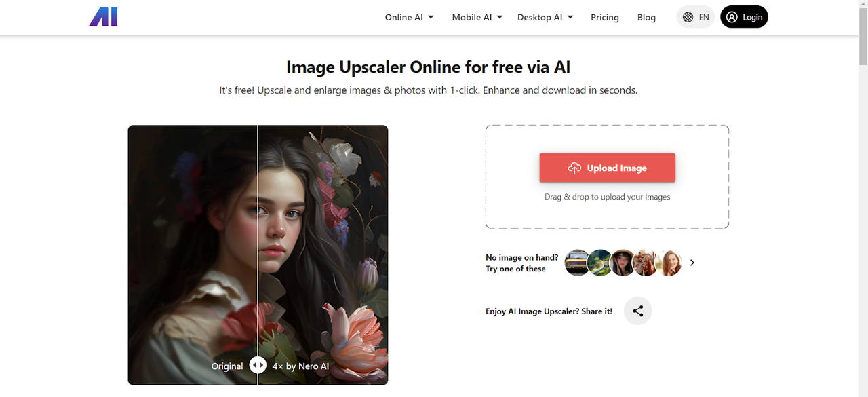Pick the smiling woman sample image
Screen dimensions: 868x397
tap(669, 263)
